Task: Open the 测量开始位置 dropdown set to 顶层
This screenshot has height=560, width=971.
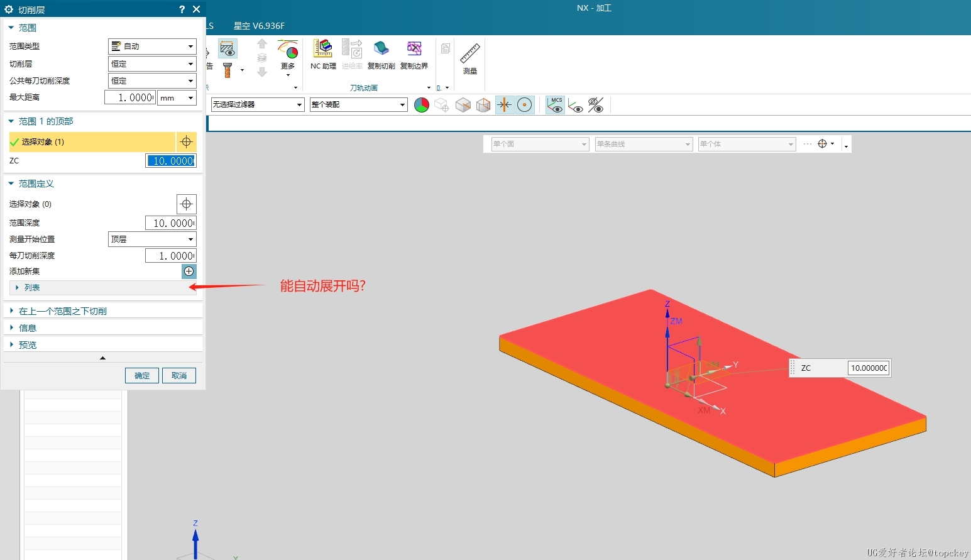Action: tap(152, 239)
